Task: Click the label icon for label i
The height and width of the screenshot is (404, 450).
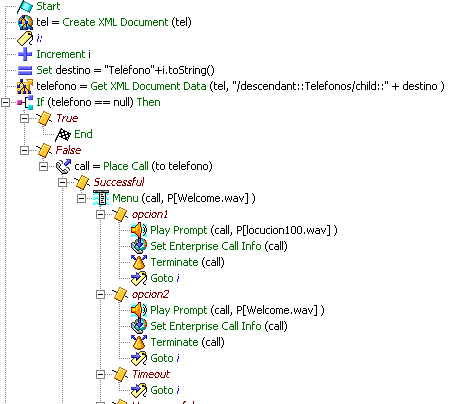Action: point(25,38)
